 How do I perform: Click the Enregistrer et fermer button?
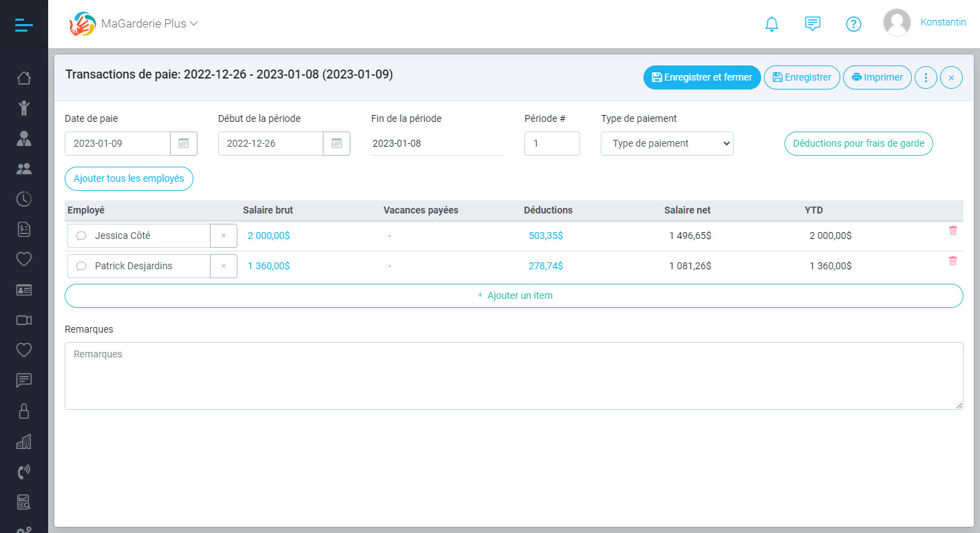[702, 77]
